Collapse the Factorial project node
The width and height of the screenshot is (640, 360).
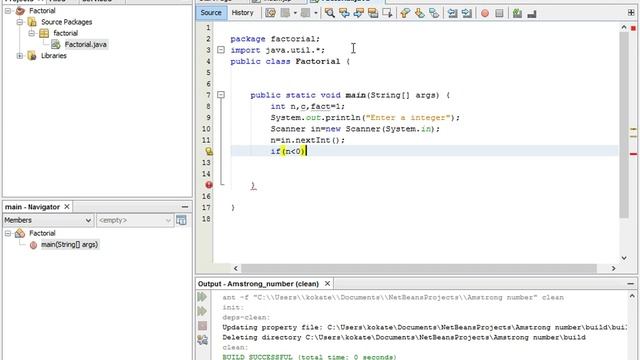pos(8,11)
